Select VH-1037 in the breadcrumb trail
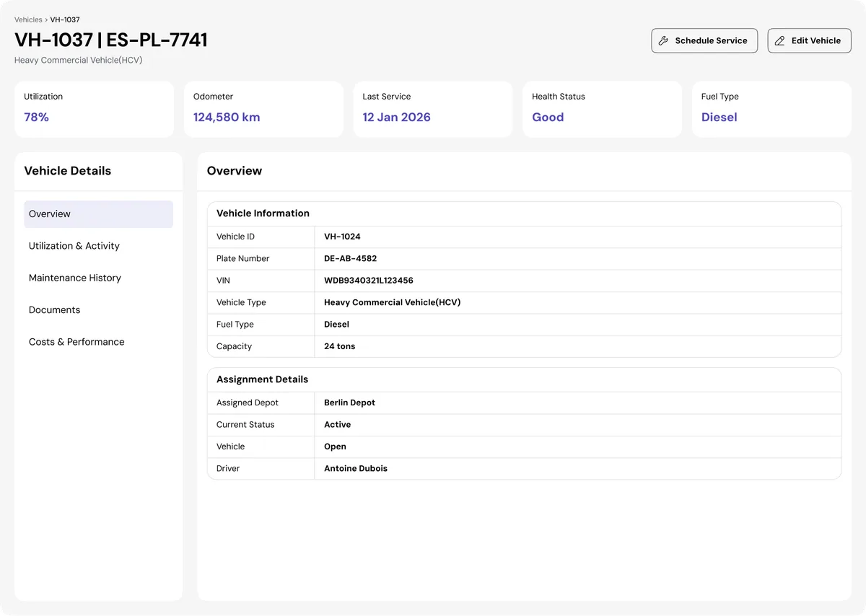Screen dimensions: 866x616 [64, 19]
